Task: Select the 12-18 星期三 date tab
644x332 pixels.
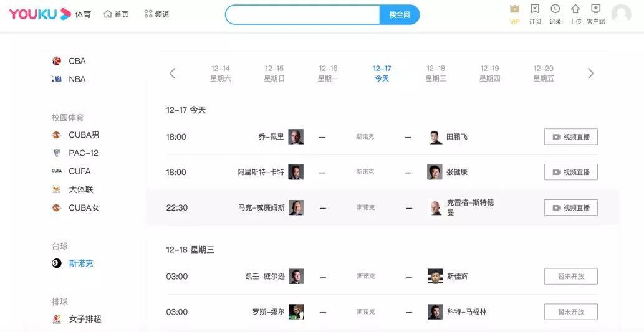Action: (436, 74)
